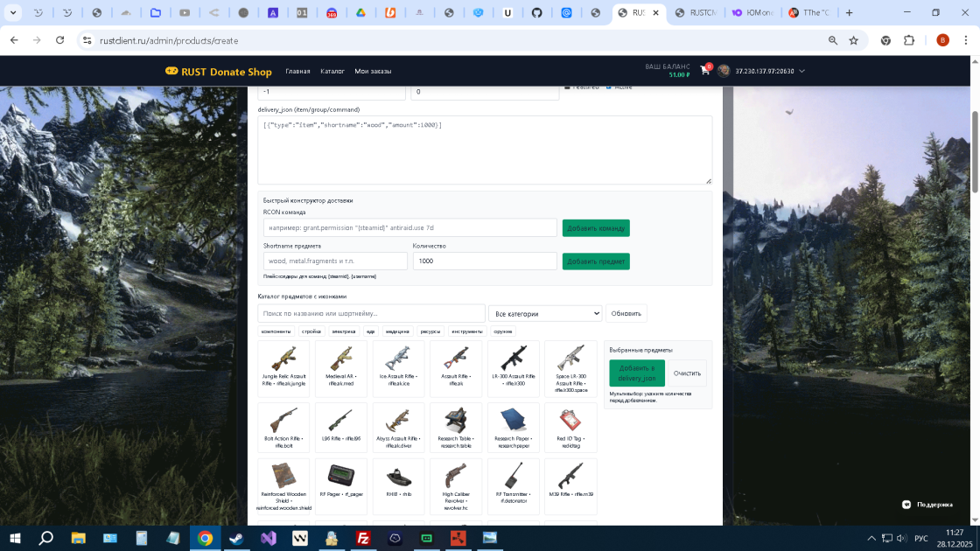Click the Обновить catalog button
The width and height of the screenshot is (980, 551).
(x=626, y=314)
